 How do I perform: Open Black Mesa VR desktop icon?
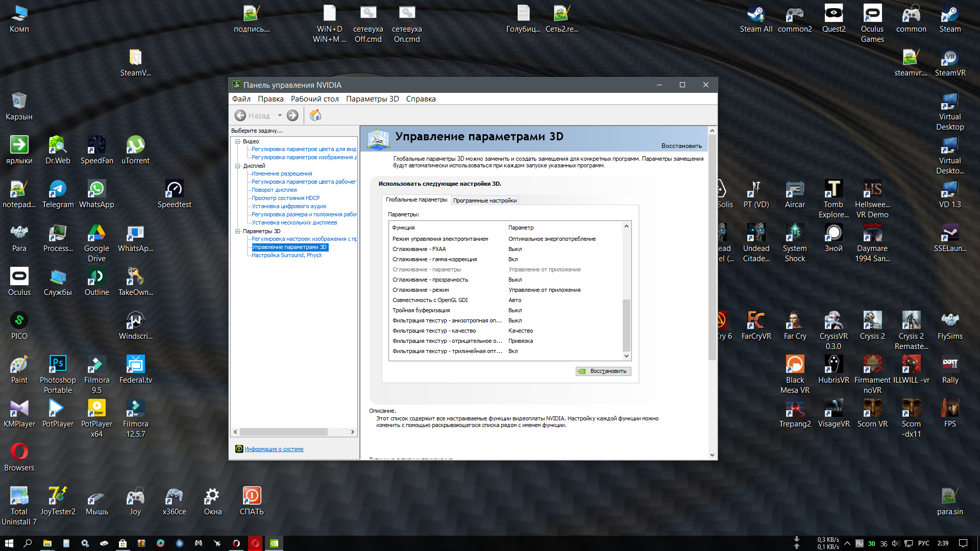[795, 375]
